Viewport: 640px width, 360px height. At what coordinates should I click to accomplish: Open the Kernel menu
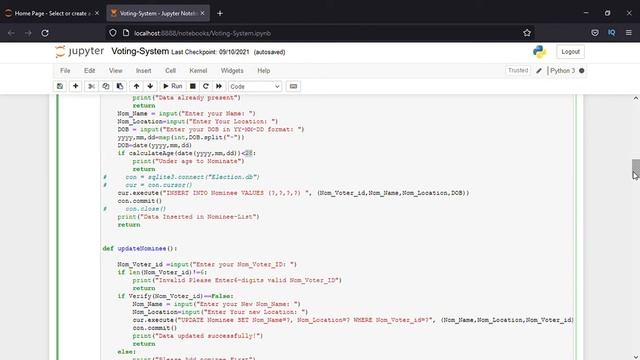pyautogui.click(x=198, y=71)
